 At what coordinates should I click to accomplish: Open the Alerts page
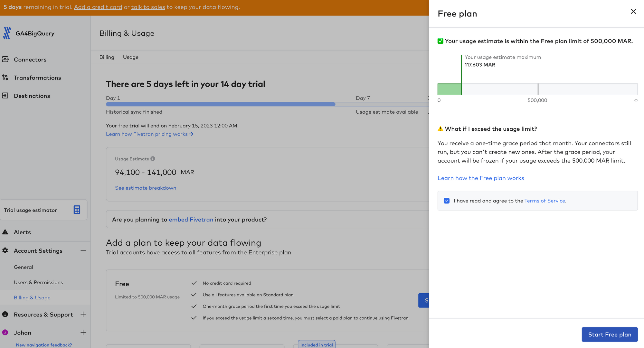point(22,232)
